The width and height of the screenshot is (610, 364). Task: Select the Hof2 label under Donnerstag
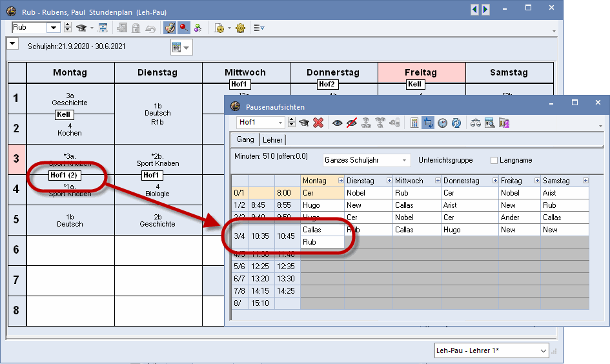[x=327, y=84]
